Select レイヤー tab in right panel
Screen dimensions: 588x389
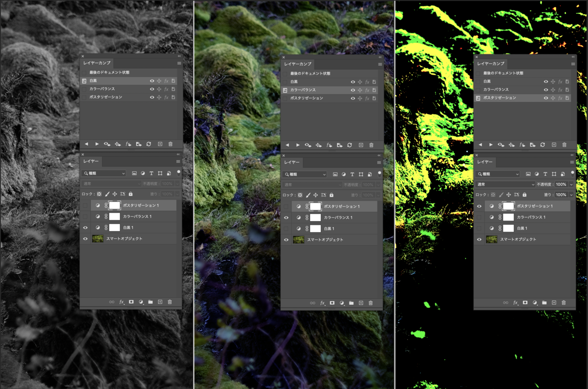pyautogui.click(x=485, y=161)
